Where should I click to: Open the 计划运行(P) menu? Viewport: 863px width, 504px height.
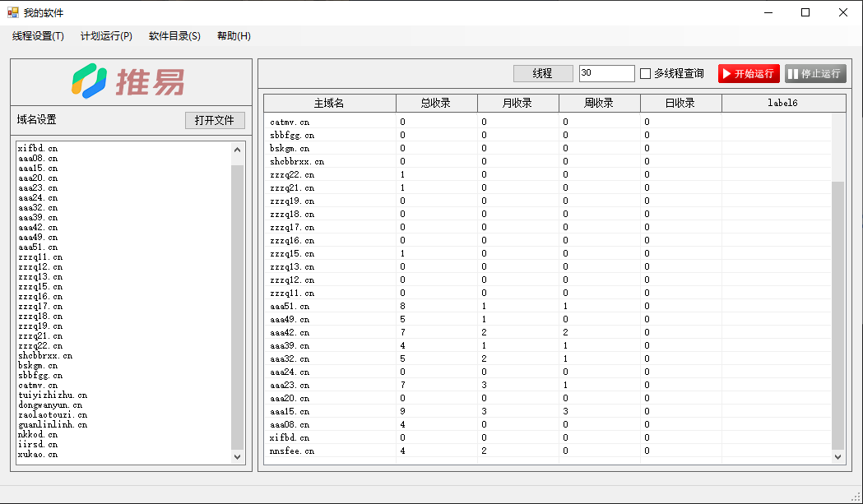[106, 36]
